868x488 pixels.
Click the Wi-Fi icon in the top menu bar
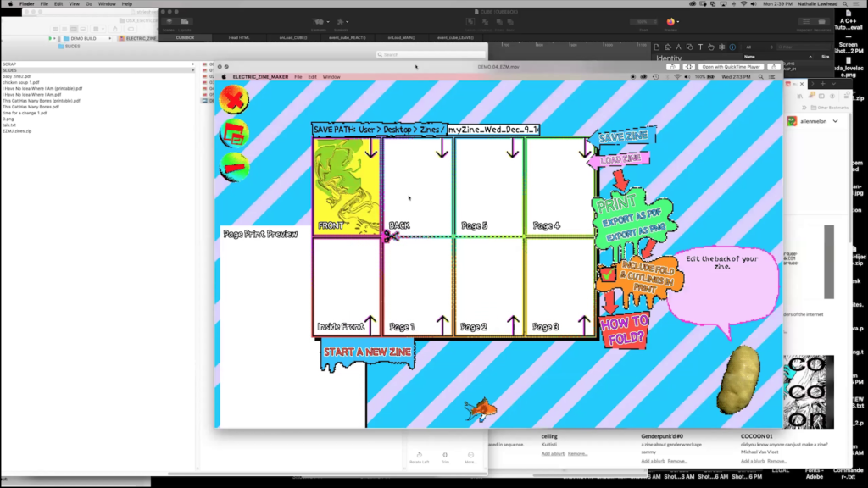[743, 4]
